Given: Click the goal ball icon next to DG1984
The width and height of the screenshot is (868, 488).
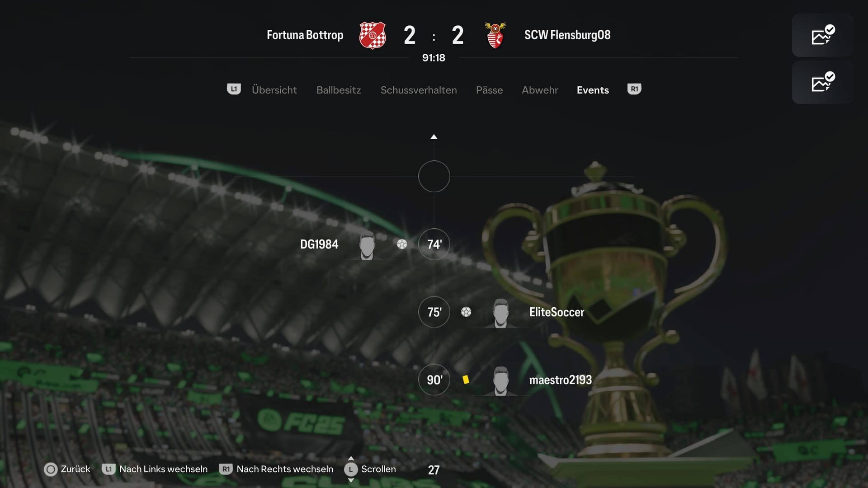Looking at the screenshot, I should [402, 244].
